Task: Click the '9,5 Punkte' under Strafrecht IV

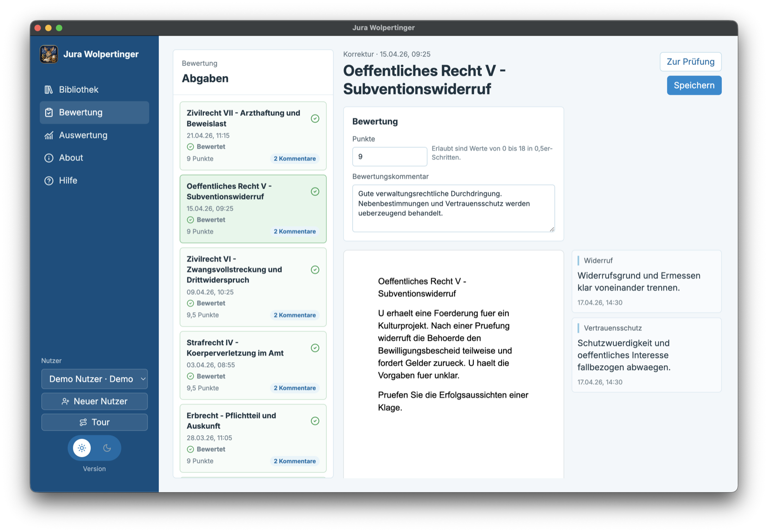Action: coord(203,388)
